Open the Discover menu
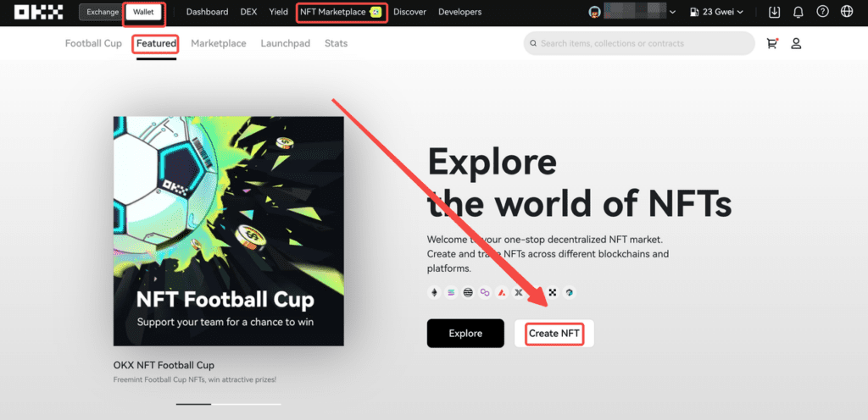The image size is (868, 420). click(x=410, y=12)
